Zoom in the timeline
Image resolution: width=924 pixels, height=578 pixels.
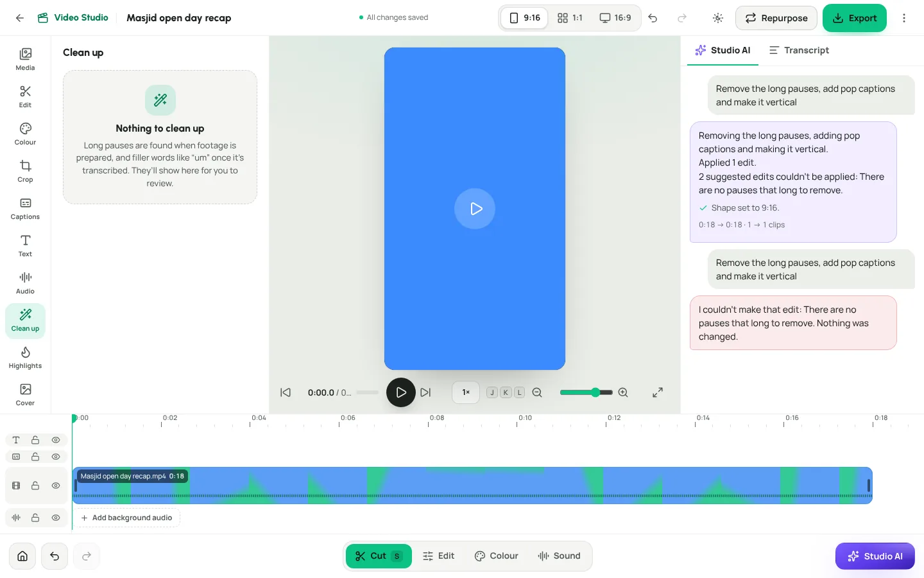coord(623,392)
